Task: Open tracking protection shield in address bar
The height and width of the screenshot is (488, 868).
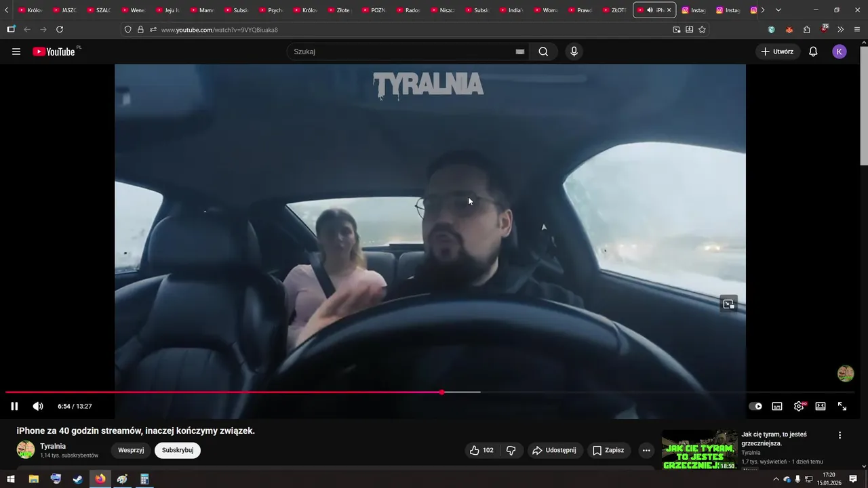Action: click(x=127, y=30)
